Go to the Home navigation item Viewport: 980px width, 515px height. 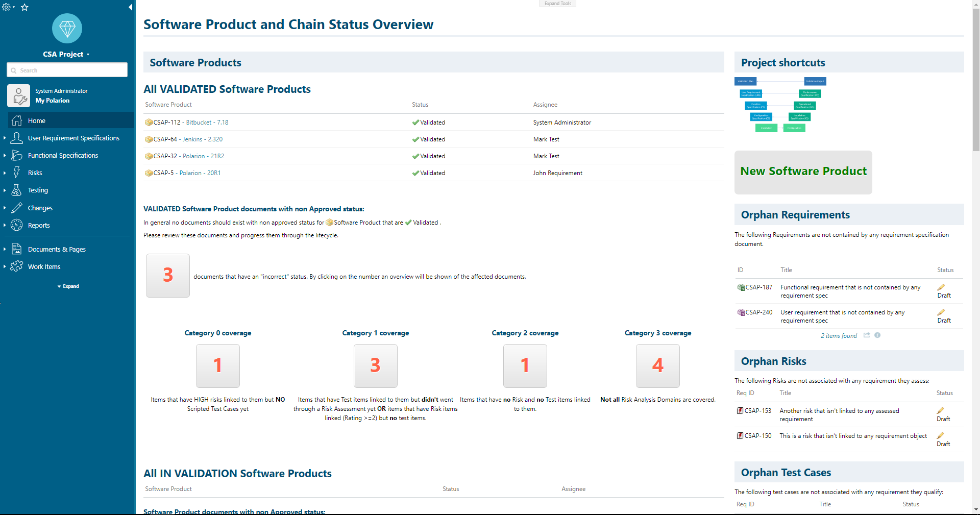tap(37, 120)
